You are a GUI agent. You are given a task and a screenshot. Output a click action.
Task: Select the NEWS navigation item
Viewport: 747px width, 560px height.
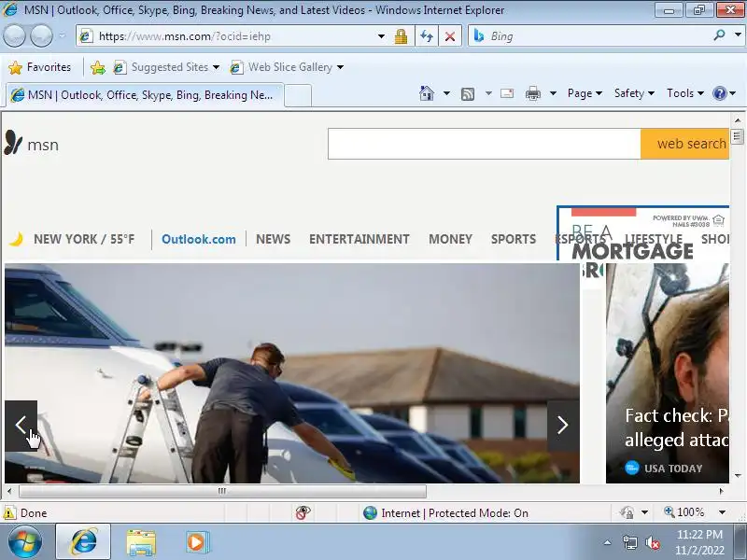point(273,239)
